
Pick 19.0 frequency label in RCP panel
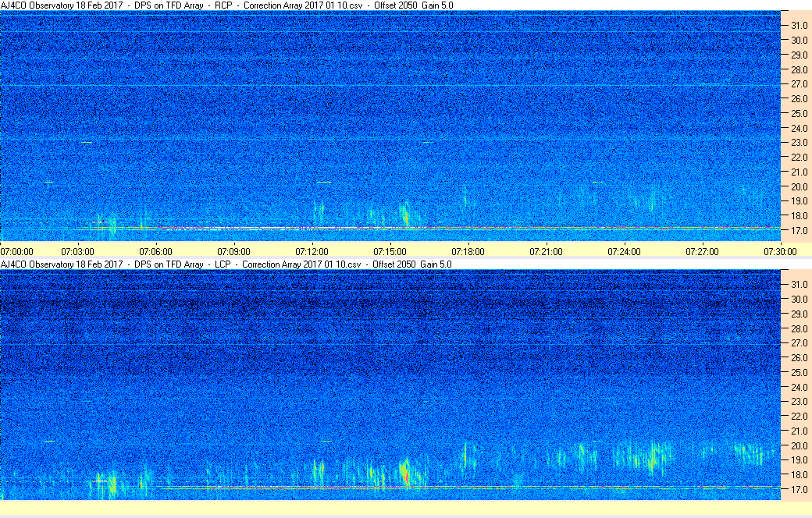(x=799, y=200)
